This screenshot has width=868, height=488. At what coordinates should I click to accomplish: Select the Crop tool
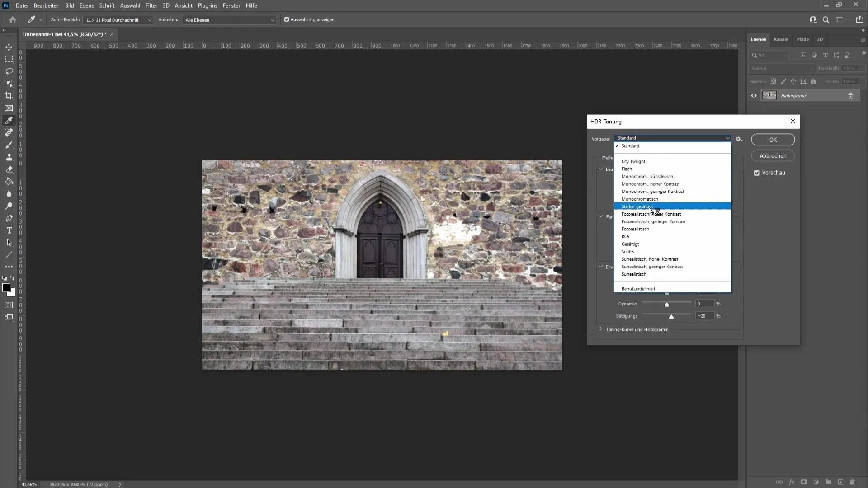coord(9,96)
